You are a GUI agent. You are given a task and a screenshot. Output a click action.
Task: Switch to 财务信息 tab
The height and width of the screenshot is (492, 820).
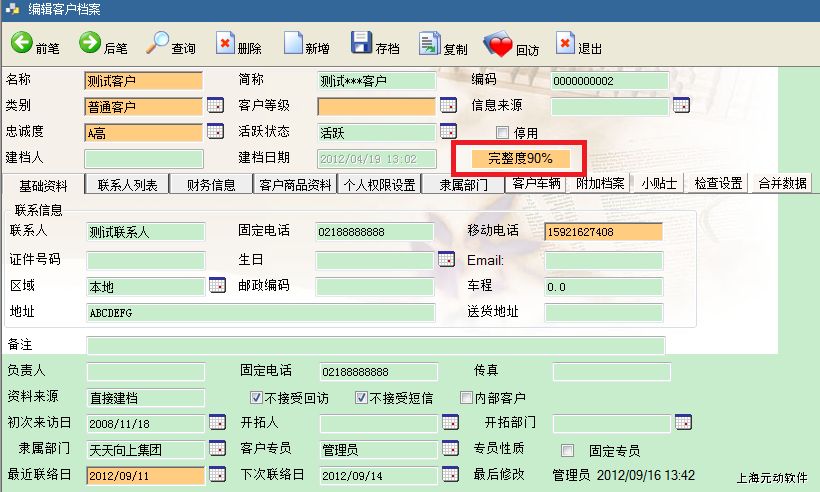[211, 185]
